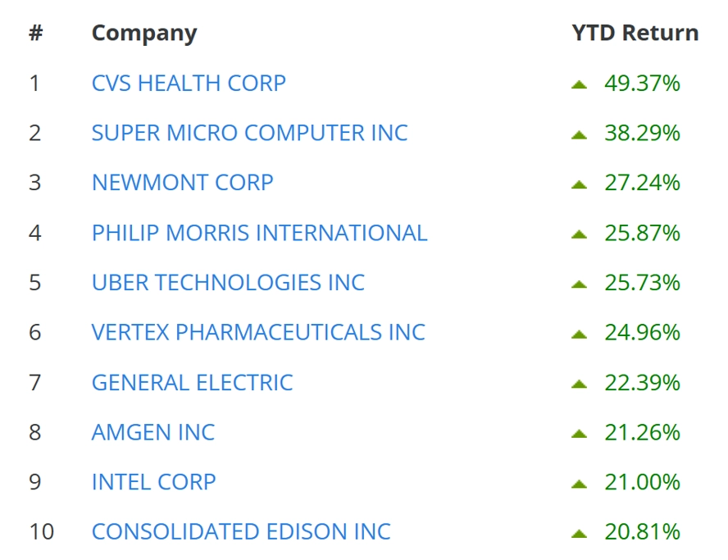Open VERTEX PHARMACEUTICALS INC link
Image resolution: width=728 pixels, height=560 pixels.
coord(258,332)
